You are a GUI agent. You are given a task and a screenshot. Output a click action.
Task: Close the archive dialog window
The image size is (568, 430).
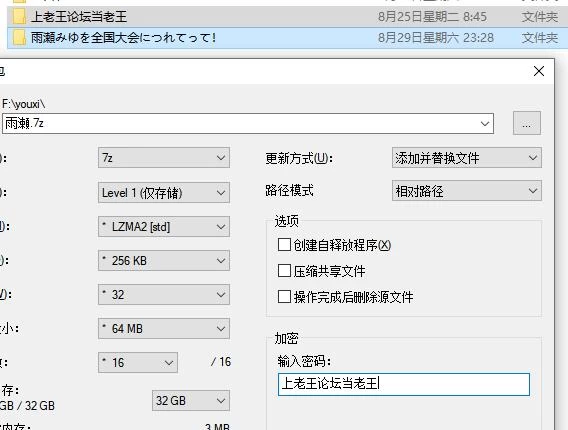[x=539, y=71]
